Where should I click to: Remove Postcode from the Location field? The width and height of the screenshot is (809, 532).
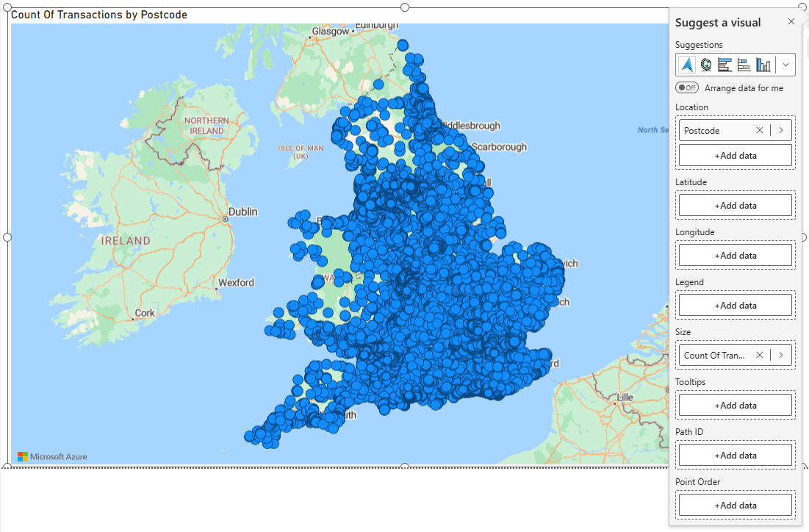click(760, 129)
